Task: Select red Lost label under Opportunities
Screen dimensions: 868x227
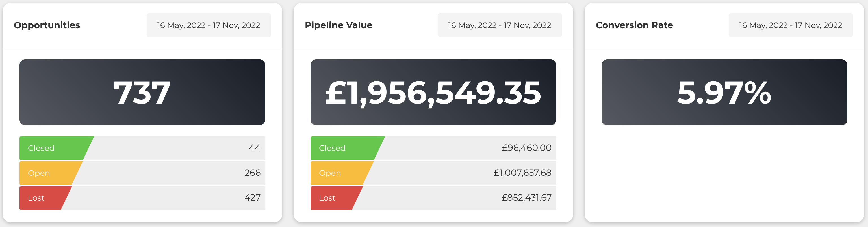Action: pos(36,198)
